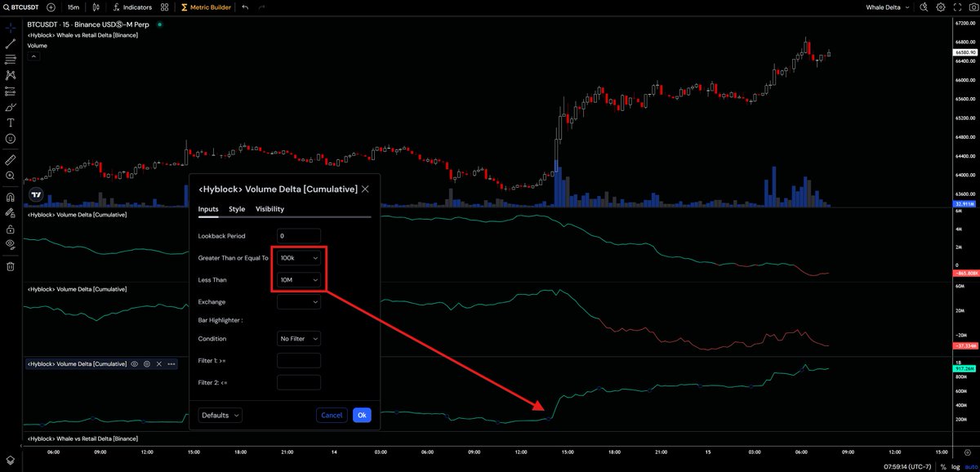Open the Less Than 10M dropdown
The image size is (980, 472).
coord(299,279)
